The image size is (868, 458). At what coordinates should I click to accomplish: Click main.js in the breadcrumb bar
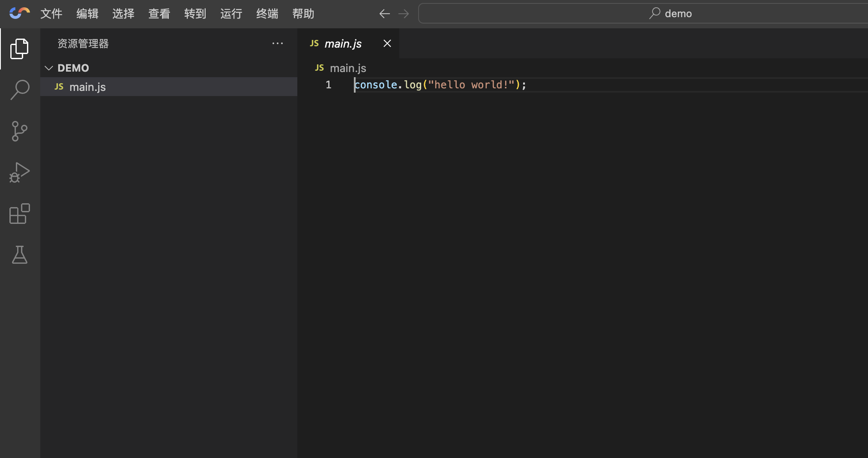pos(348,68)
